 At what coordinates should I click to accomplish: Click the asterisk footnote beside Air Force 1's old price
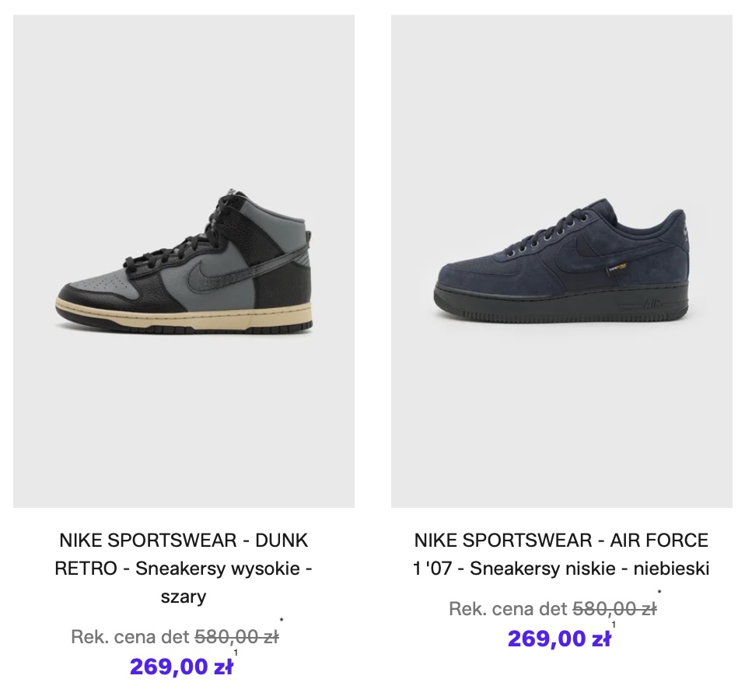click(x=659, y=593)
